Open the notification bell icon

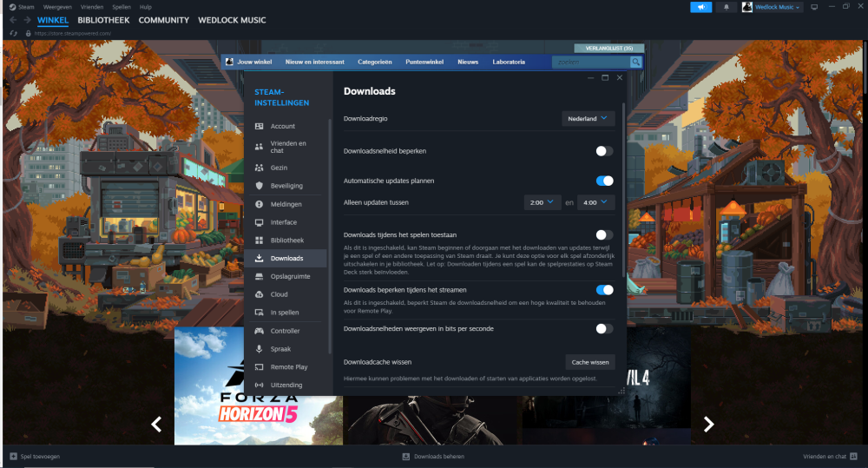(727, 7)
